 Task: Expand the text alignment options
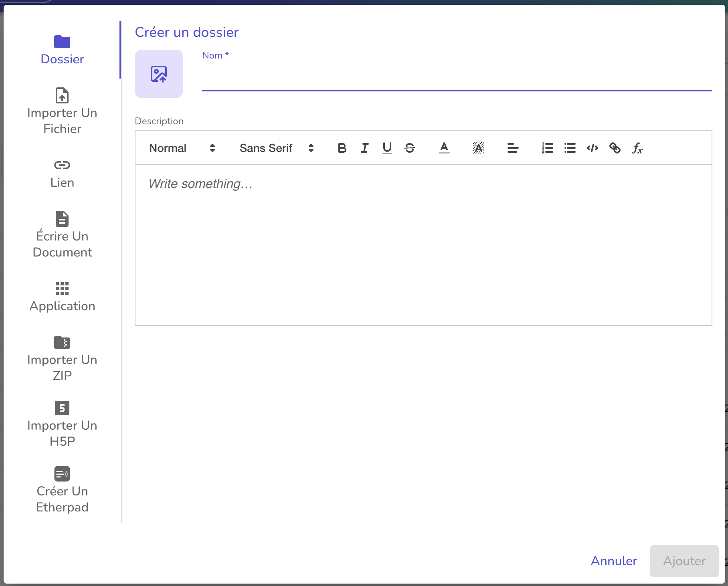click(x=513, y=148)
